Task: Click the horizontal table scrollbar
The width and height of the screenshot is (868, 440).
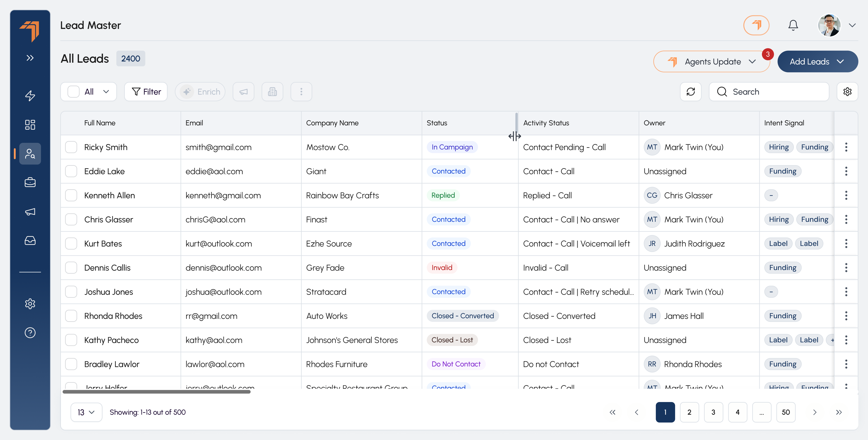Action: point(156,392)
